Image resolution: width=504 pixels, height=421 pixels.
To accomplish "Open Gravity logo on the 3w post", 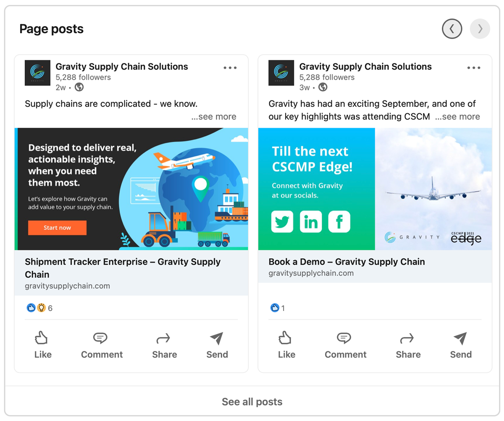I will coord(281,73).
